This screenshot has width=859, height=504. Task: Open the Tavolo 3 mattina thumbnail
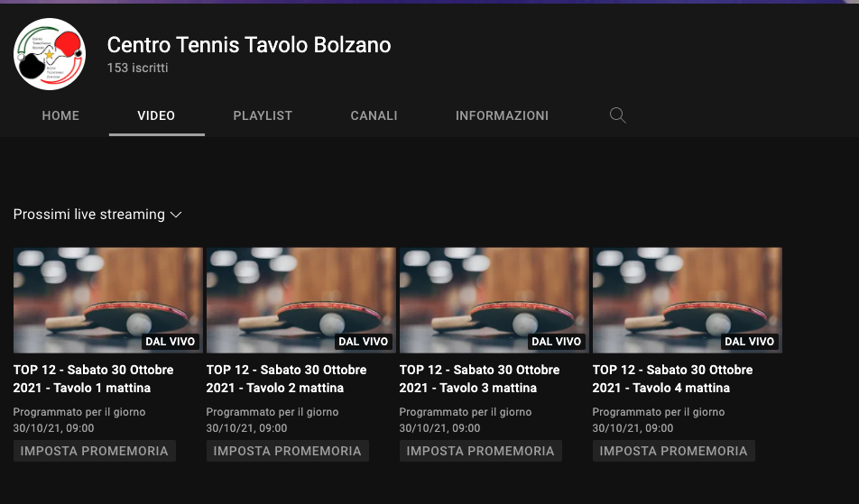click(x=494, y=299)
